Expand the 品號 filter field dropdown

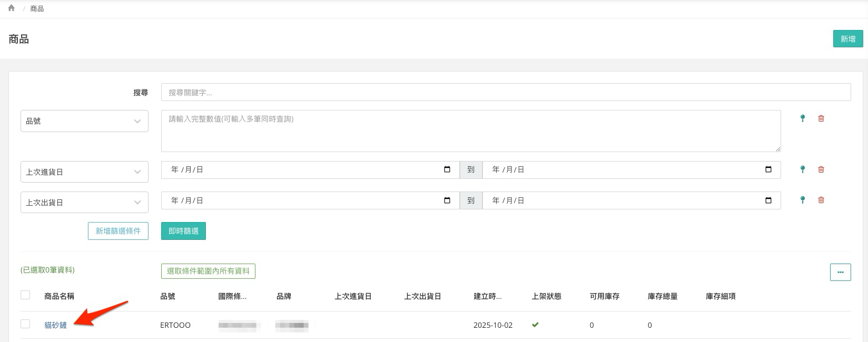point(84,121)
